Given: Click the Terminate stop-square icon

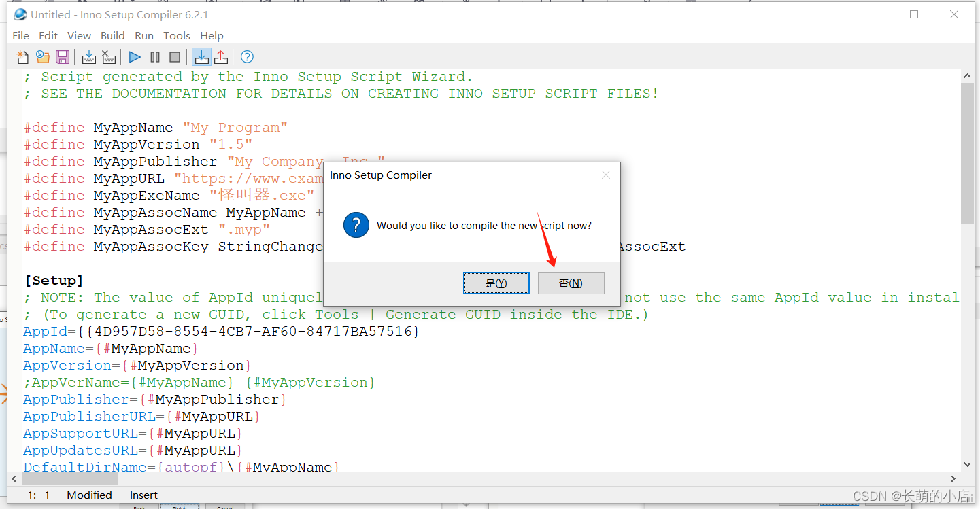Looking at the screenshot, I should pyautogui.click(x=175, y=57).
